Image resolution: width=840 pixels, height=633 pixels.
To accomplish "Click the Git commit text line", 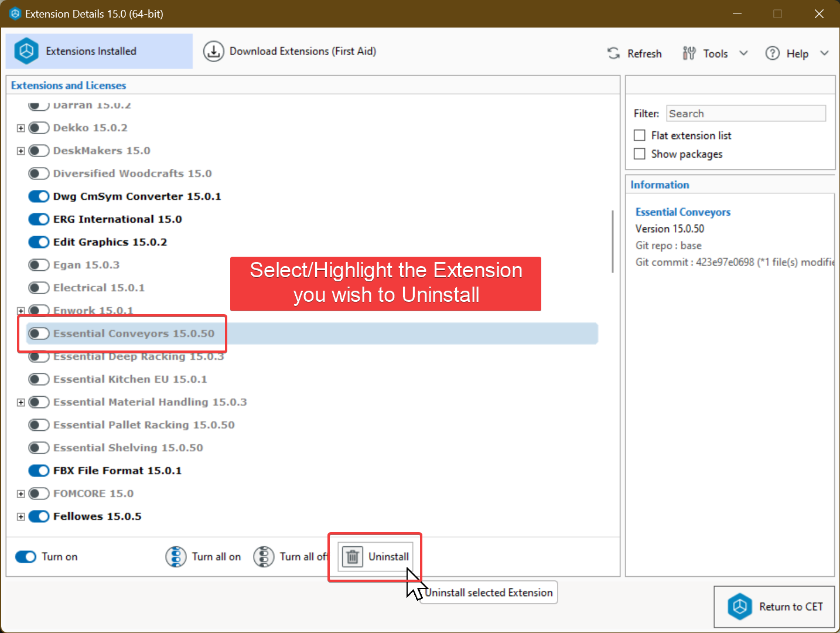I will 735,262.
